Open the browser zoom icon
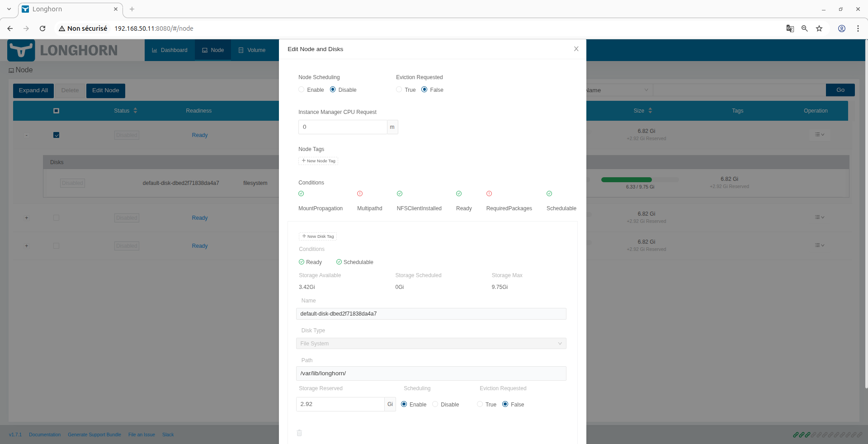The image size is (868, 444). coord(805,28)
